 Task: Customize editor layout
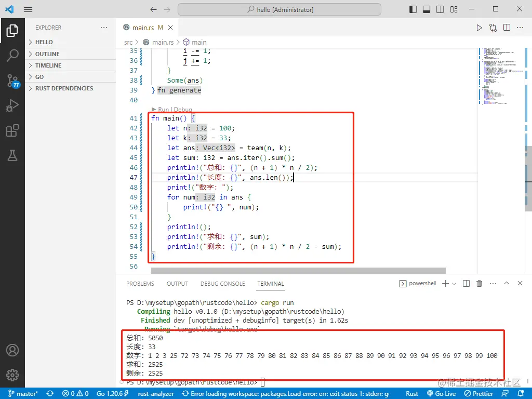[x=454, y=9]
